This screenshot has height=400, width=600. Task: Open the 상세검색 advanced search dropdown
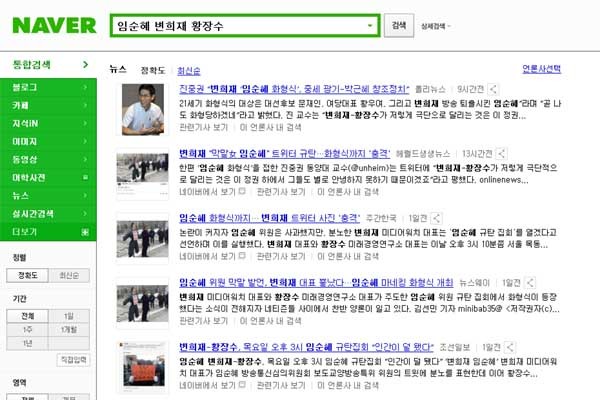(435, 26)
